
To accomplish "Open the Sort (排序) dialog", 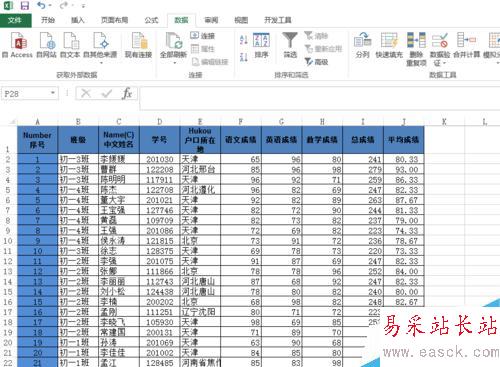I will pos(261,45).
